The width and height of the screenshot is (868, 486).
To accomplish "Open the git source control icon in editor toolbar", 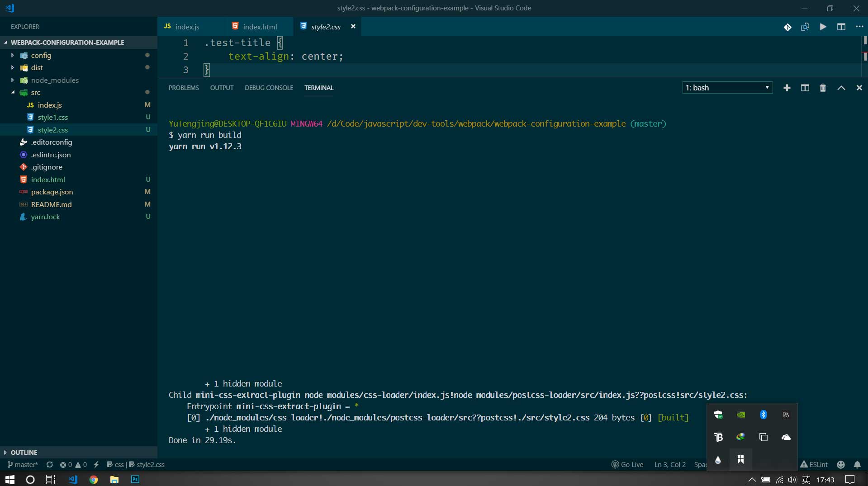I will point(787,27).
